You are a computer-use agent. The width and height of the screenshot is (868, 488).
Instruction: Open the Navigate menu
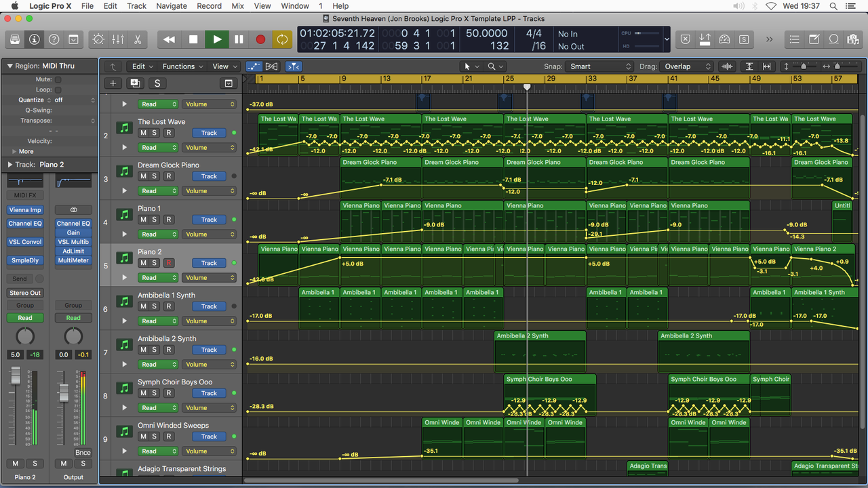point(172,6)
